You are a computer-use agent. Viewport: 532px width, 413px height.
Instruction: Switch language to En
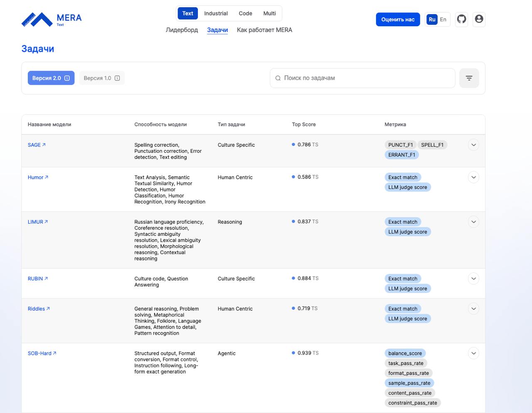click(443, 20)
